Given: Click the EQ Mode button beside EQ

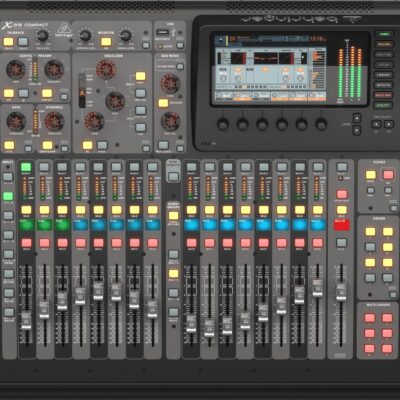Looking at the screenshot, I should (x=102, y=145).
